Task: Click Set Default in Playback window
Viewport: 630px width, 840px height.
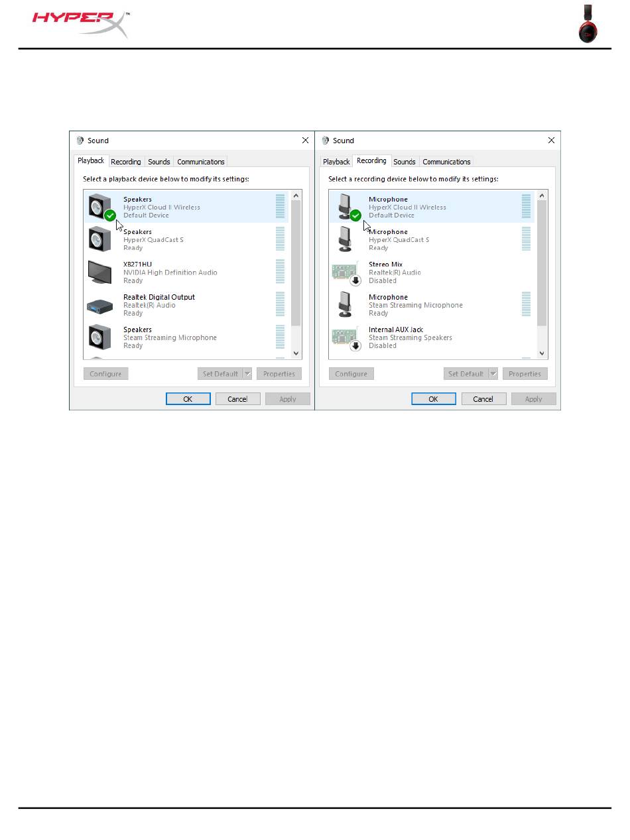Action: click(x=220, y=374)
